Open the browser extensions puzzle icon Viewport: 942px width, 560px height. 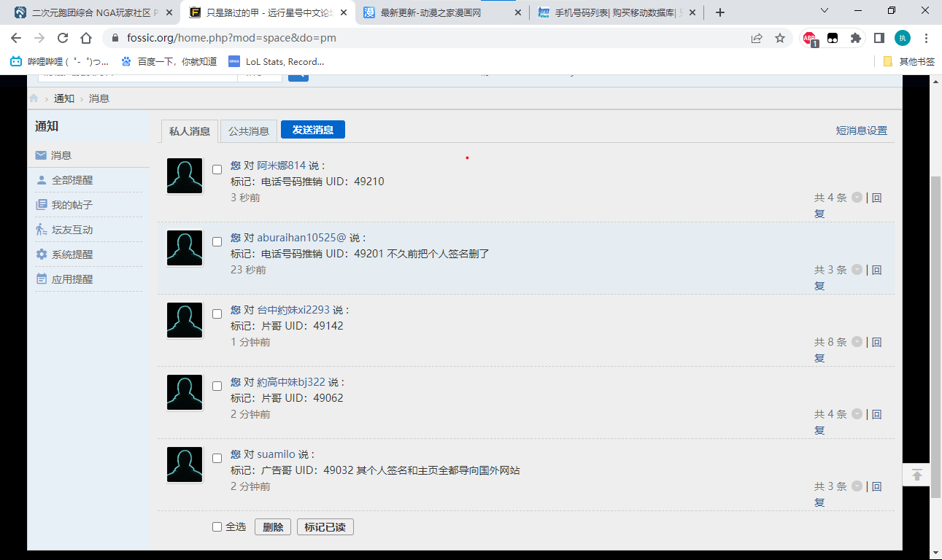855,37
